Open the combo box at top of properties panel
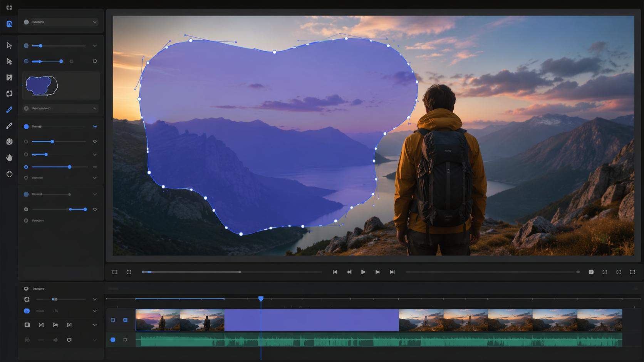 click(x=60, y=22)
